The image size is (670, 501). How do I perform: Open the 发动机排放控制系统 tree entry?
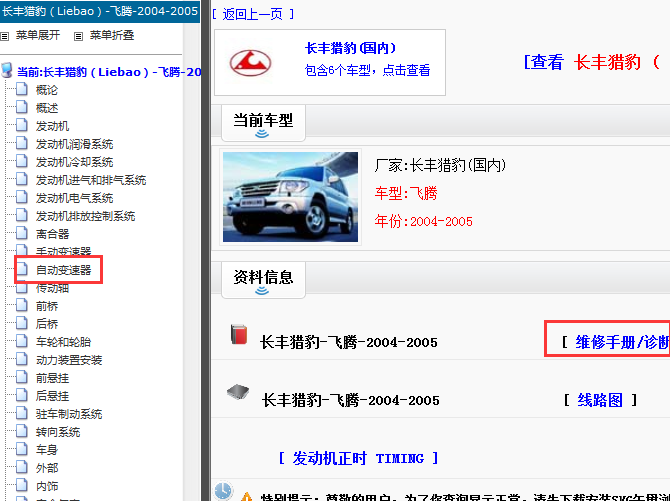tap(85, 215)
